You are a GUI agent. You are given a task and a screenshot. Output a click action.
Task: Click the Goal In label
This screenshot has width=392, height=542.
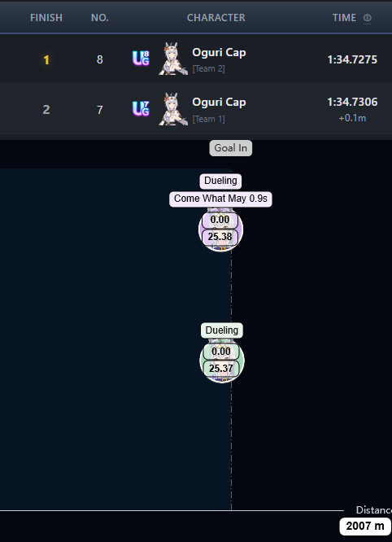point(231,148)
